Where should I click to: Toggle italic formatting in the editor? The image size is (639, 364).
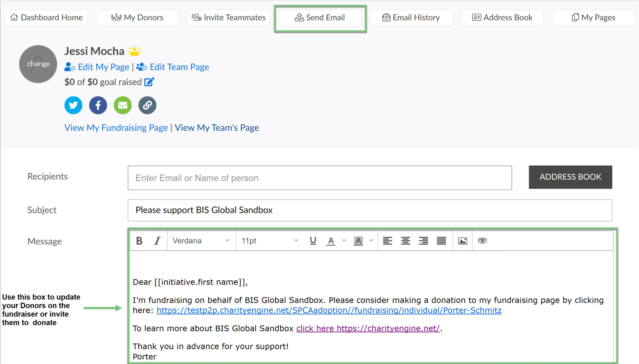[x=157, y=241]
